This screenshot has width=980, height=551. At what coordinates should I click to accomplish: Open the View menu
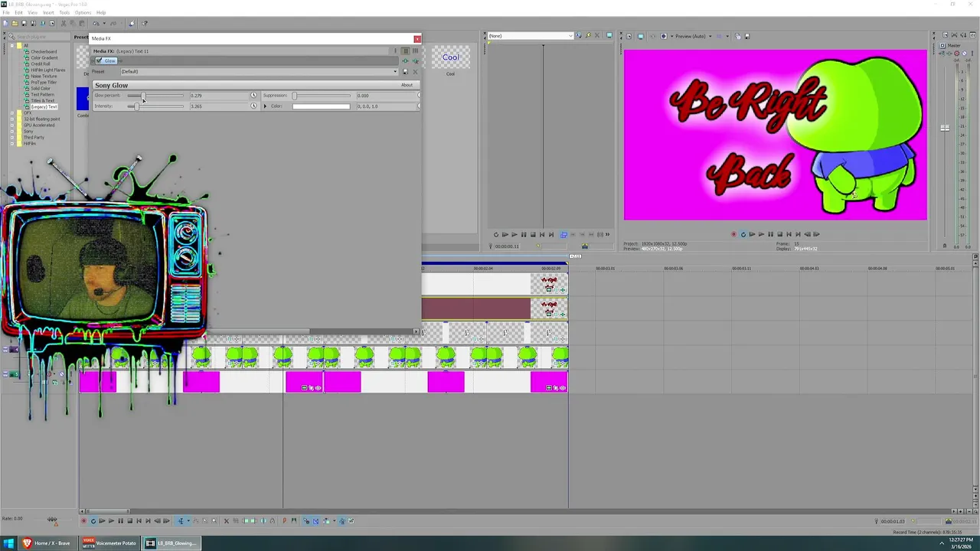[33, 12]
